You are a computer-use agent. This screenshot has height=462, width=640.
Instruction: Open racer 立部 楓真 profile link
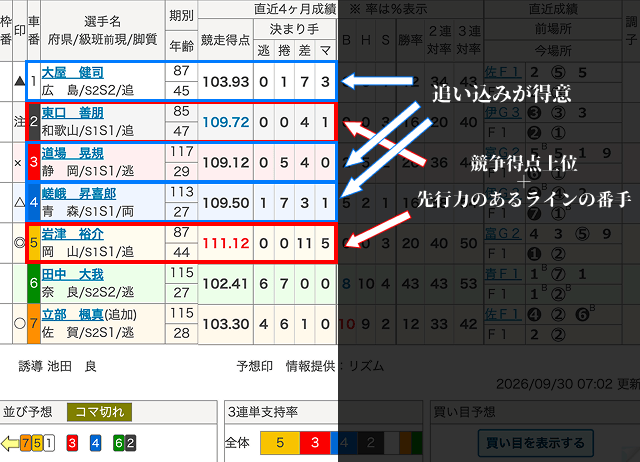pos(72,315)
